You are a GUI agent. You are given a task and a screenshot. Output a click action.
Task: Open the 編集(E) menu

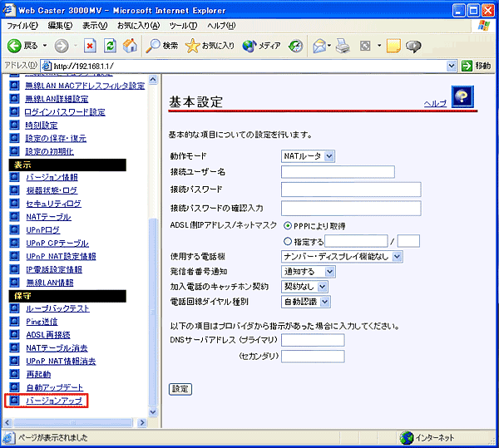pyautogui.click(x=60, y=26)
